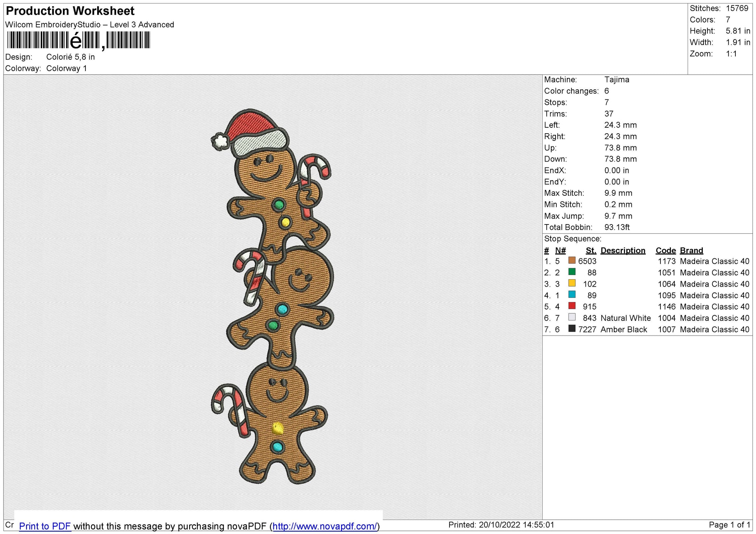The height and width of the screenshot is (534, 756).
Task: Click the red thread color swatch
Action: pos(571,306)
